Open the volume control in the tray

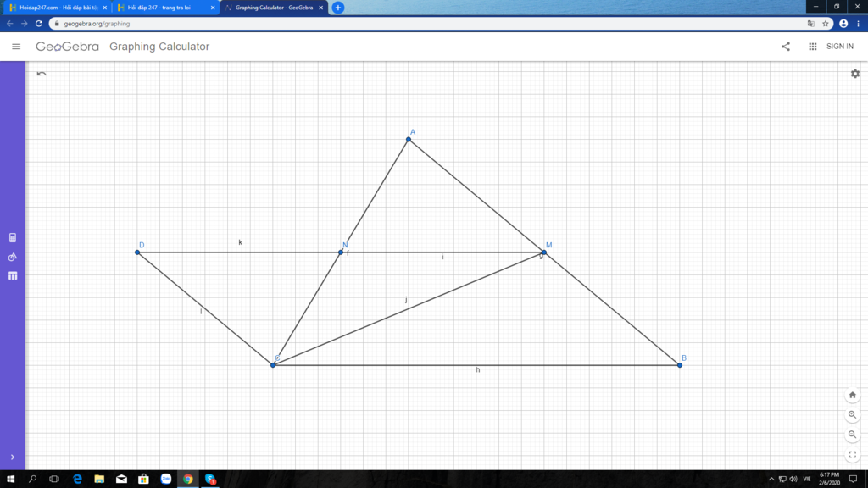tap(793, 480)
